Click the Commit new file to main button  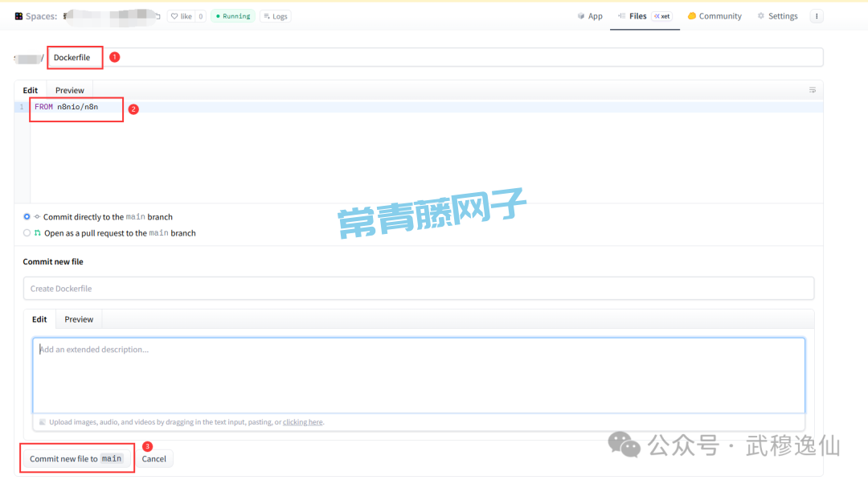pos(76,459)
